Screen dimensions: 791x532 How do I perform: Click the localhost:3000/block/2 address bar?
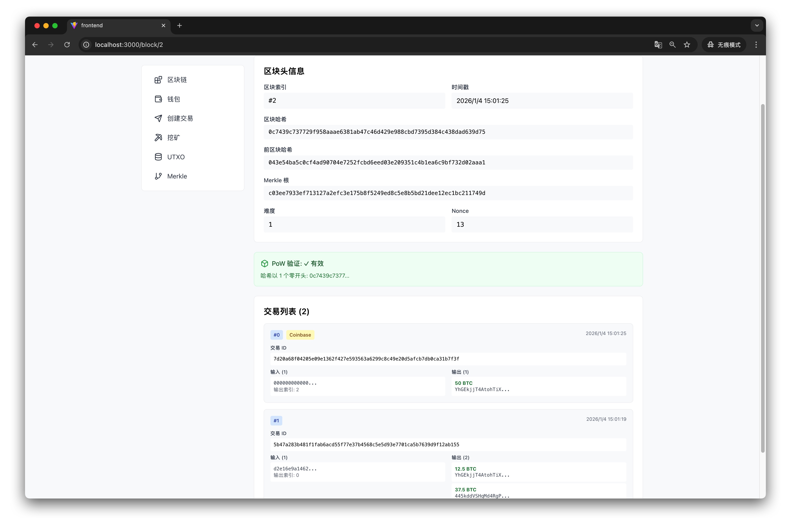(129, 45)
